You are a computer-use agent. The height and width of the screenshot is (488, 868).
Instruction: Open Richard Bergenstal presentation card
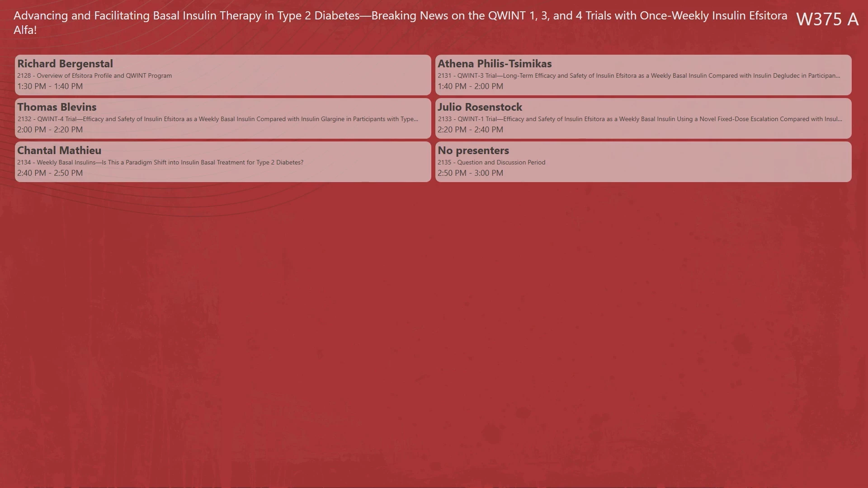tap(223, 75)
